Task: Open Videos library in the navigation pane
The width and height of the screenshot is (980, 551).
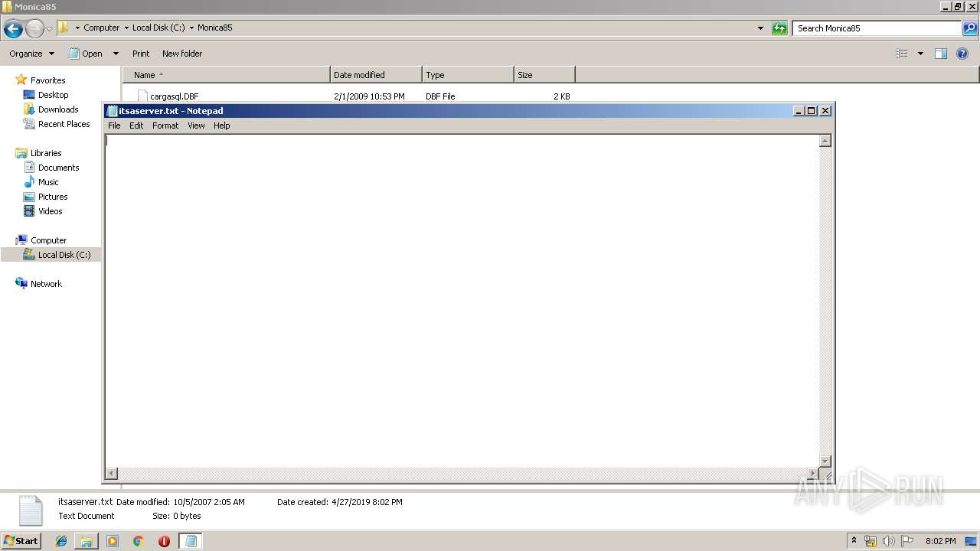Action: pyautogui.click(x=50, y=211)
